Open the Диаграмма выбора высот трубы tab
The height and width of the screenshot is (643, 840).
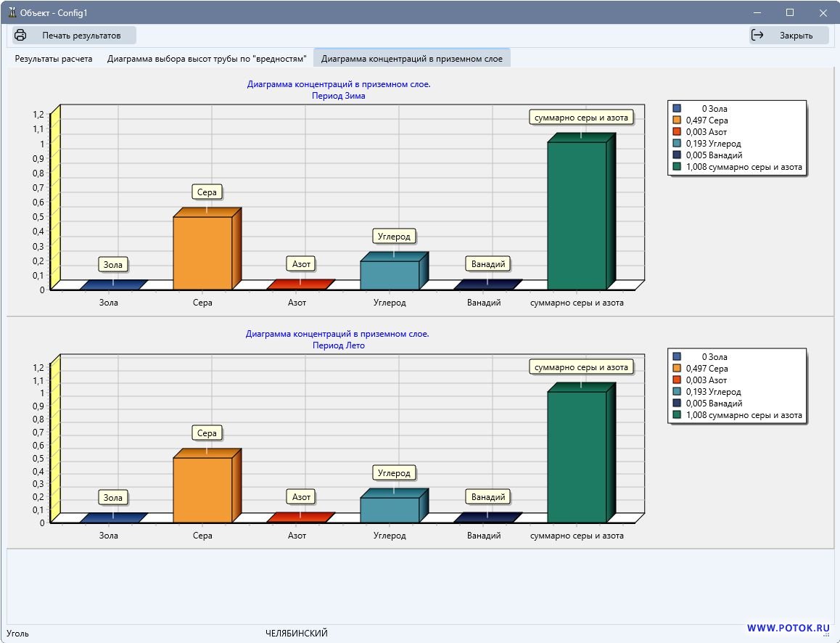point(207,59)
